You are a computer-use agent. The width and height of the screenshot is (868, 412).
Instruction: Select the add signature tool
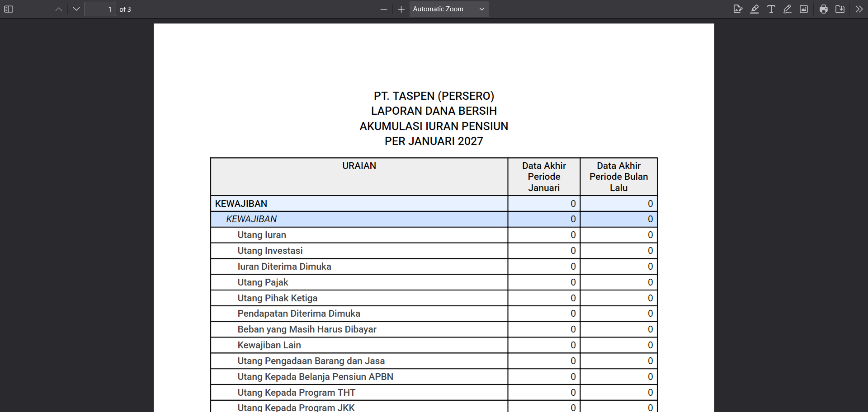[x=738, y=9]
